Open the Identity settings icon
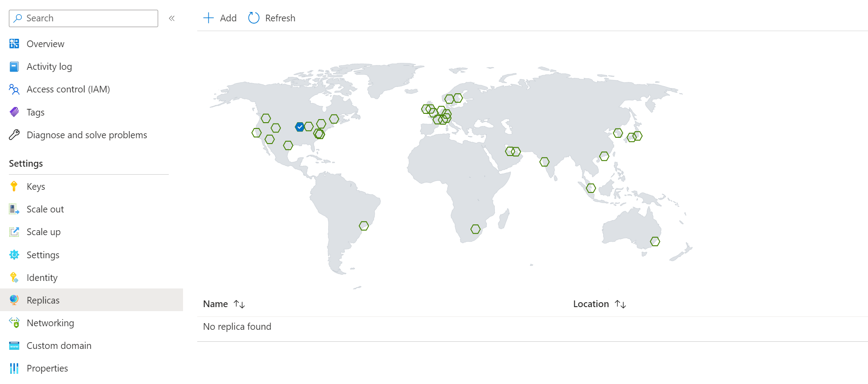The image size is (868, 384). point(14,277)
